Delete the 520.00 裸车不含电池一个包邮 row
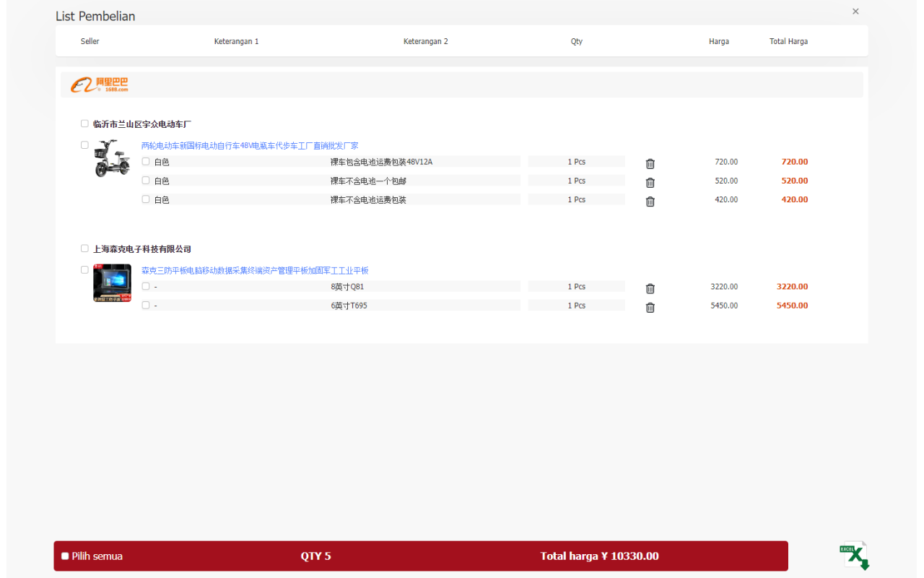 click(650, 182)
